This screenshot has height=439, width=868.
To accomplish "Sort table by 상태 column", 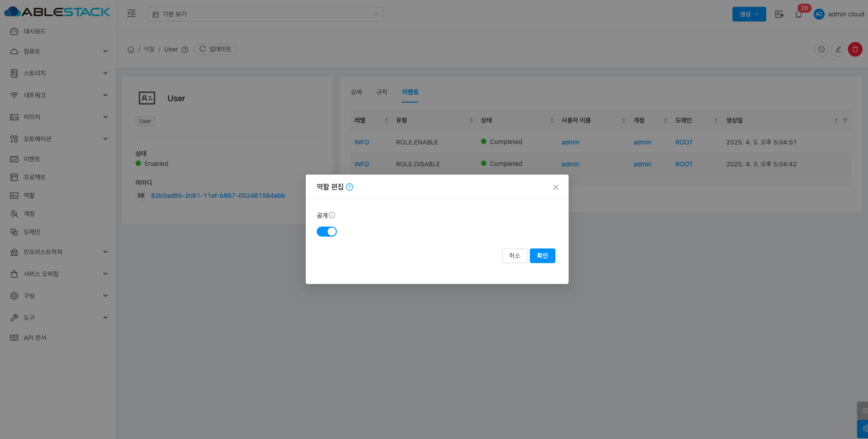I will tap(517, 120).
